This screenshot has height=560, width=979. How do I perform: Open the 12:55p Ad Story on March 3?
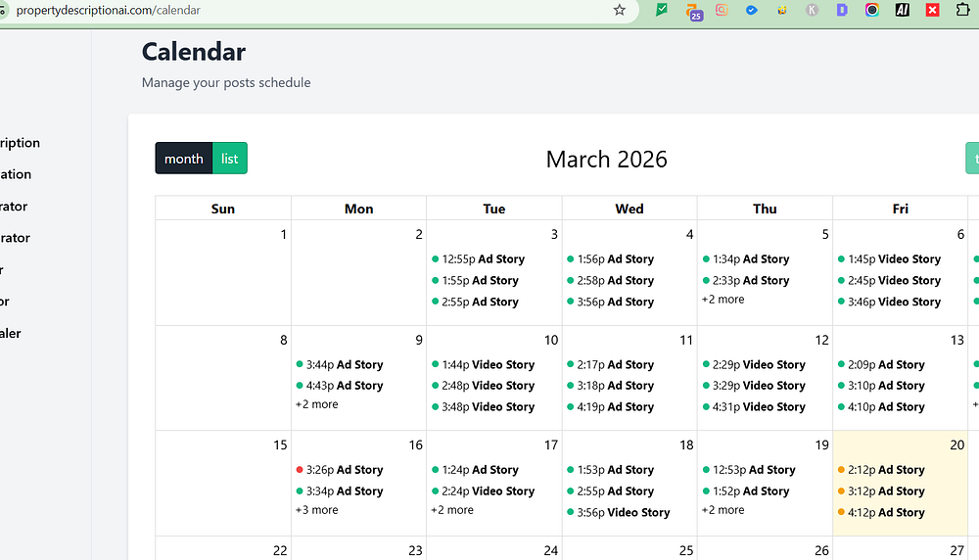[479, 258]
